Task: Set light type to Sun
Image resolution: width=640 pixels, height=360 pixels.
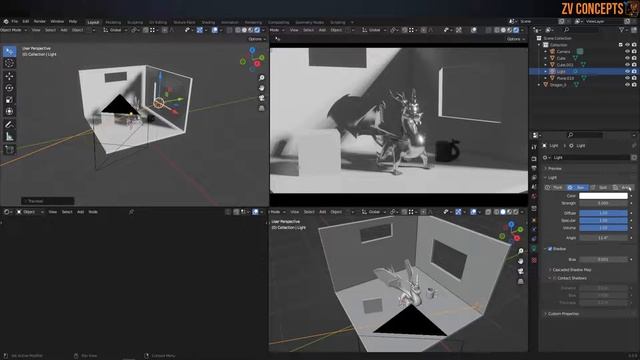Action: pyautogui.click(x=577, y=188)
